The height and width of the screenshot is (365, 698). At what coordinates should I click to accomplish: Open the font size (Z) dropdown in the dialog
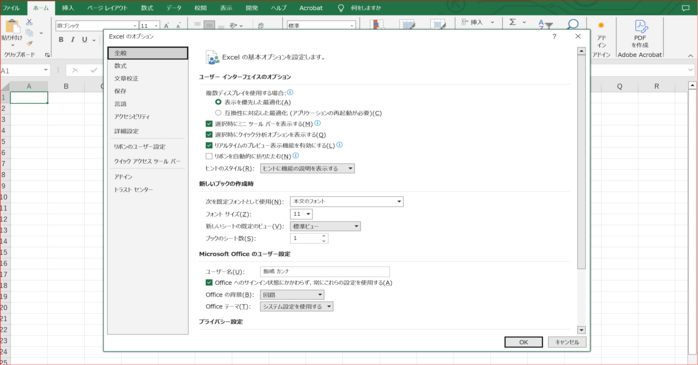pos(301,214)
